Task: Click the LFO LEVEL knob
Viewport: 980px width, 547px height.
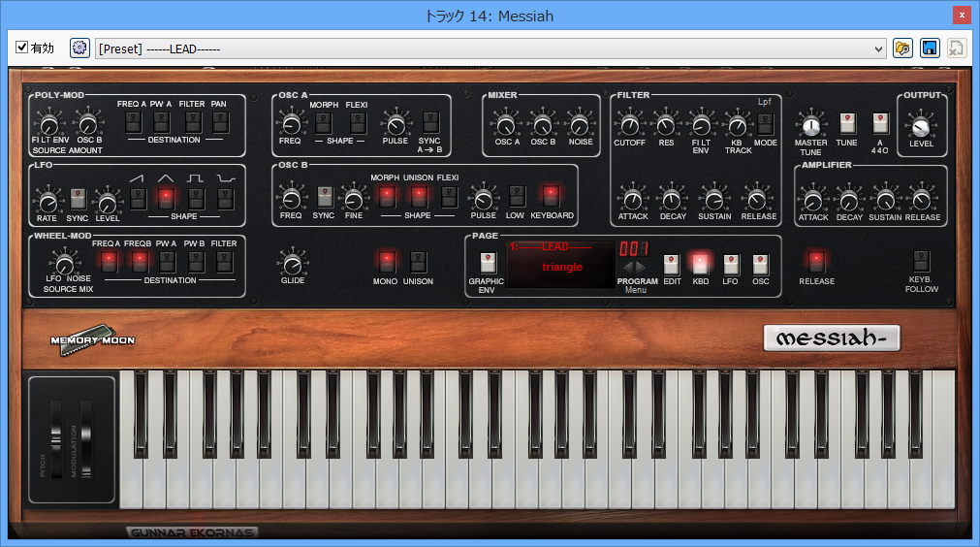Action: [107, 202]
